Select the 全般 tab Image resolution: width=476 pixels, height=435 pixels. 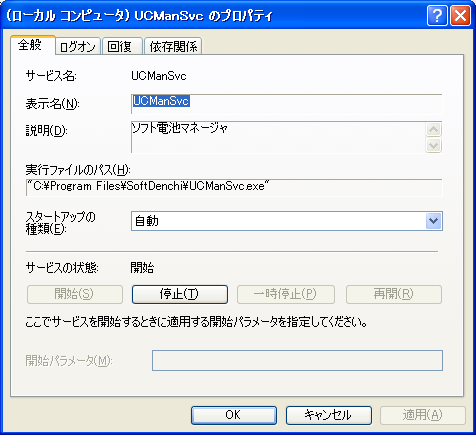[x=32, y=45]
